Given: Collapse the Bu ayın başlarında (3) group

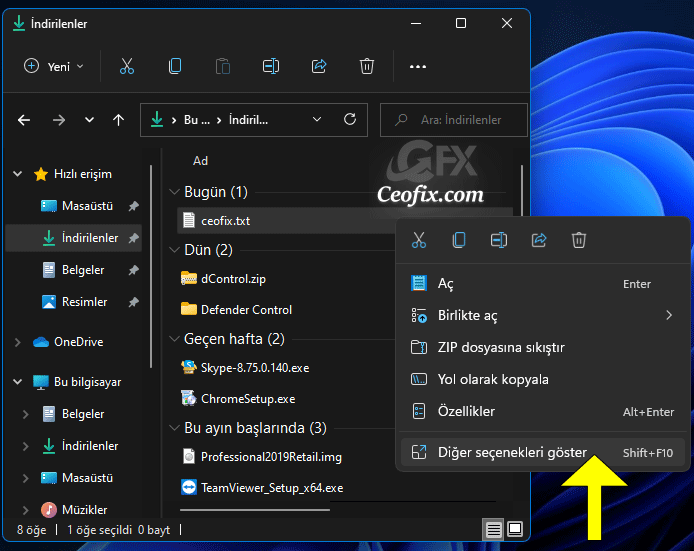Looking at the screenshot, I should click(x=174, y=428).
